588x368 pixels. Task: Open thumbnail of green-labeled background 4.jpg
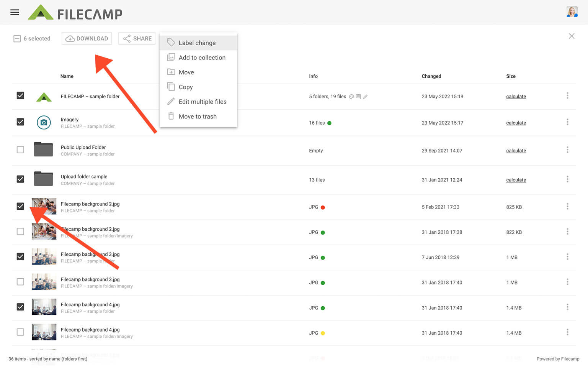click(44, 307)
